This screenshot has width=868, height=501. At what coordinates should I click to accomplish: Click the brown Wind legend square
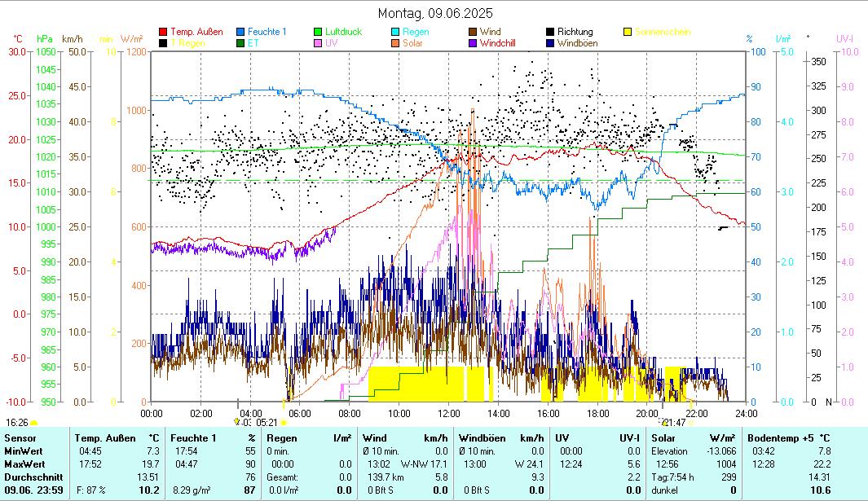474,33
